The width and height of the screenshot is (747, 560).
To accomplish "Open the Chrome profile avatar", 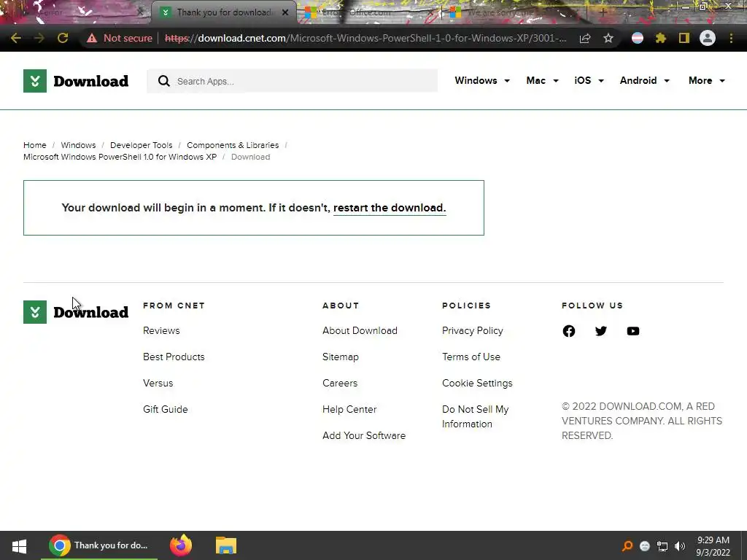I will pyautogui.click(x=708, y=38).
